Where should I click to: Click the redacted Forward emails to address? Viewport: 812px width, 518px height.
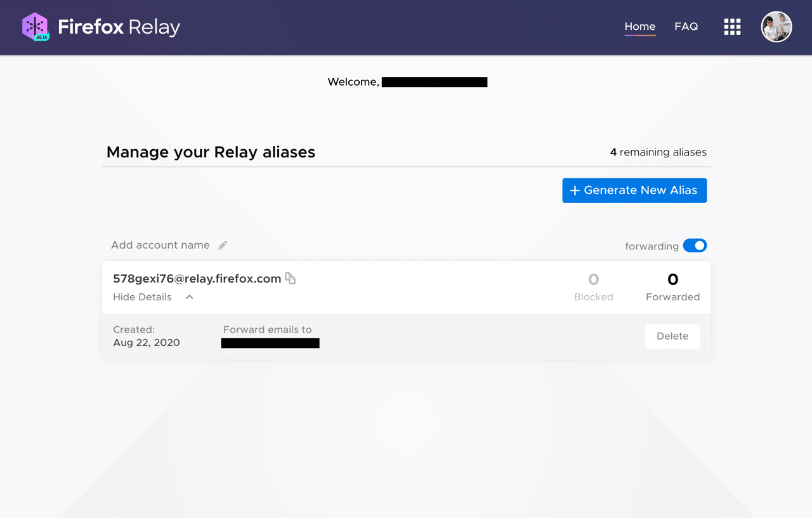click(270, 342)
